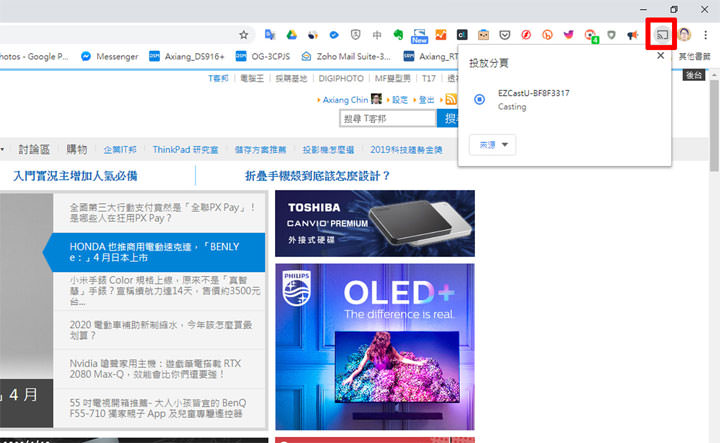Open the Pocket extension icon

click(x=505, y=34)
